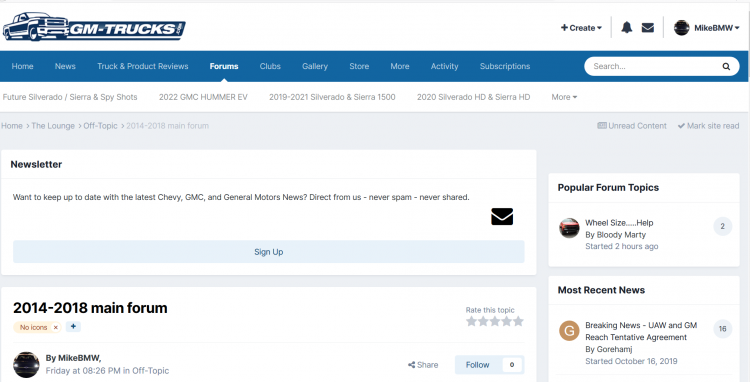Open More in main navigation
This screenshot has width=750, height=382.
point(400,66)
